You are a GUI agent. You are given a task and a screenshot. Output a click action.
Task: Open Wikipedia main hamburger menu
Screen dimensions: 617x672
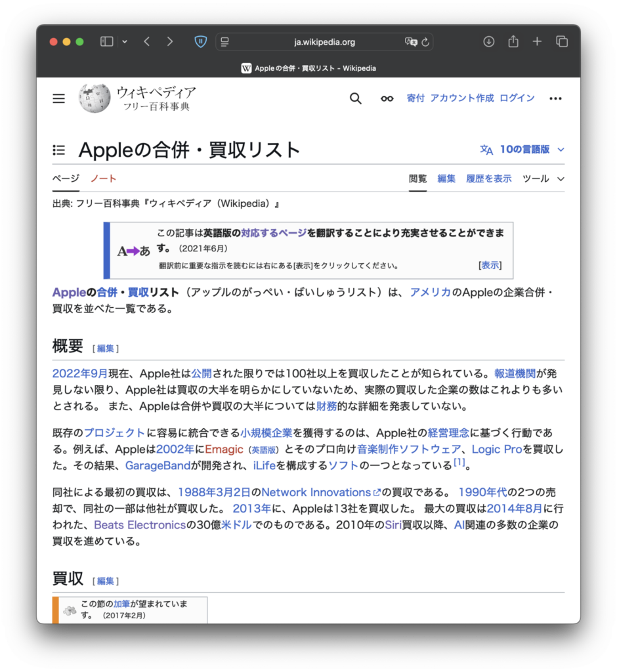(58, 98)
